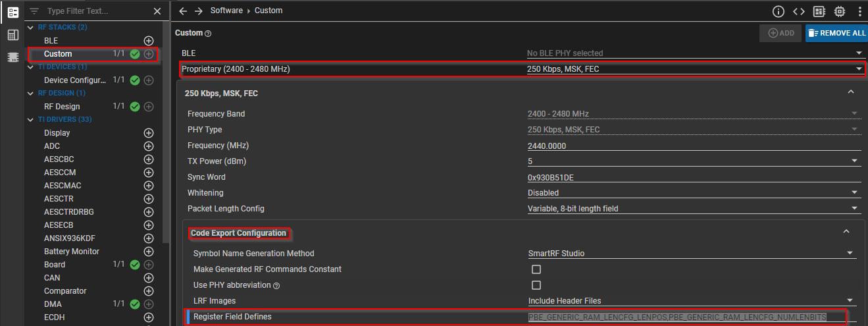The width and height of the screenshot is (868, 326).
Task: Click Software in the breadcrumb
Action: point(226,11)
